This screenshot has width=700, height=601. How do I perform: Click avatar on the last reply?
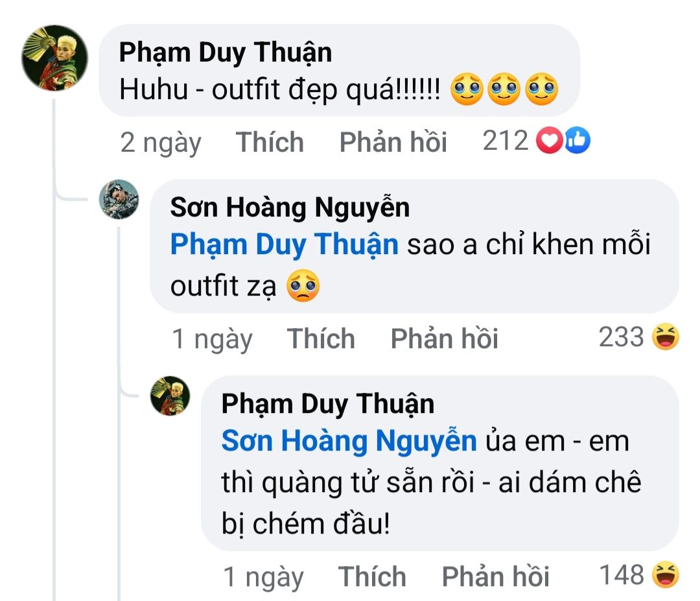click(x=170, y=395)
